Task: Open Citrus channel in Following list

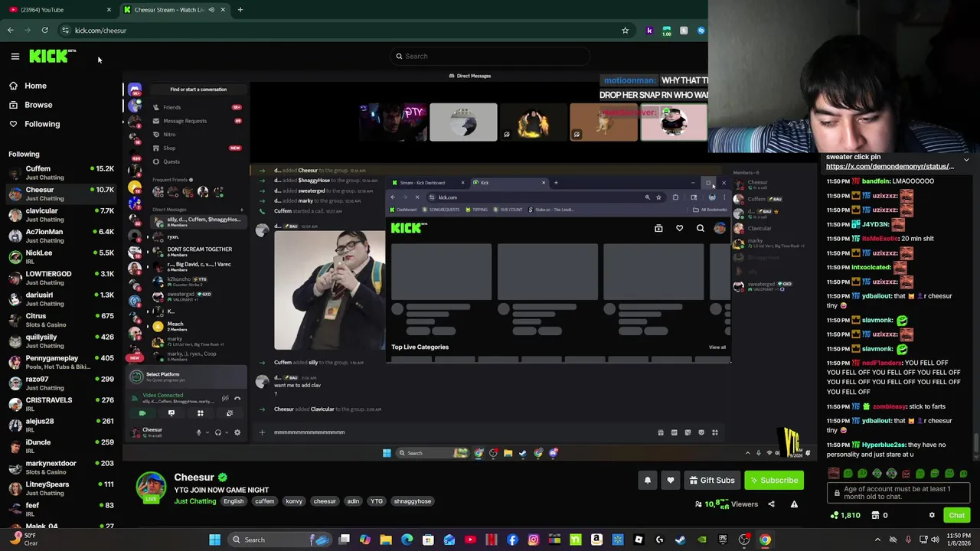Action: pos(61,320)
